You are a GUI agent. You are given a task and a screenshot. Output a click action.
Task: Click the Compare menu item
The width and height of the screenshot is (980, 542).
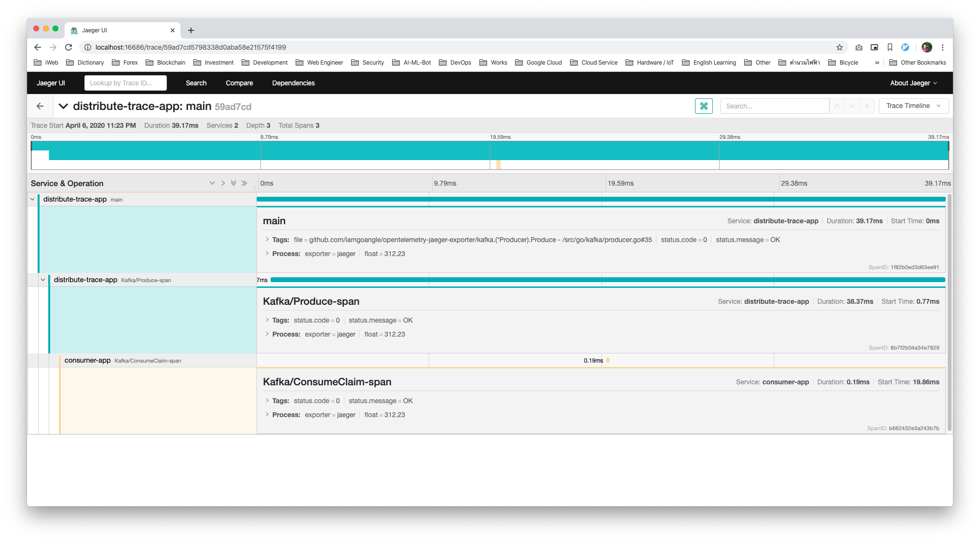click(x=239, y=83)
